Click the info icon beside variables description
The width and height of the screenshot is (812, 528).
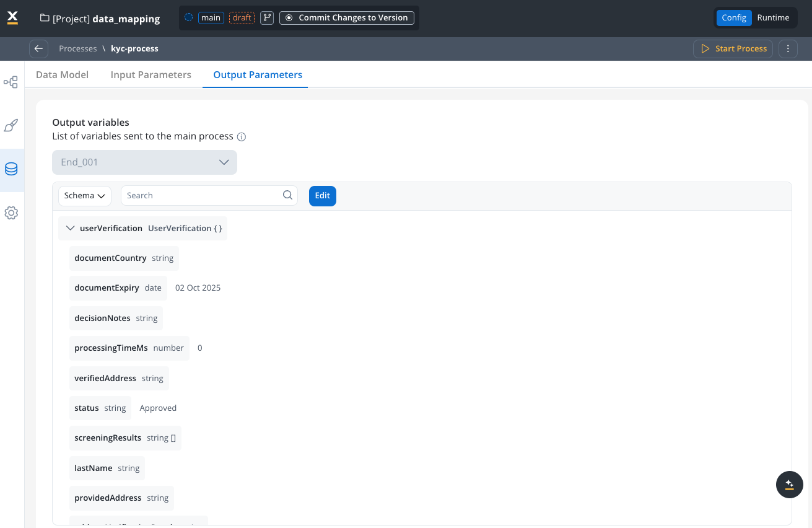click(x=242, y=136)
